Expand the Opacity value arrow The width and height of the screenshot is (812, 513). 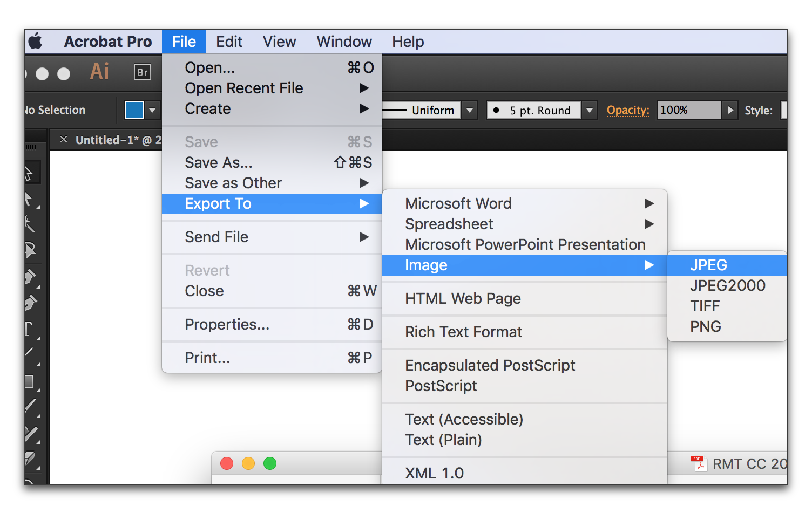[730, 110]
